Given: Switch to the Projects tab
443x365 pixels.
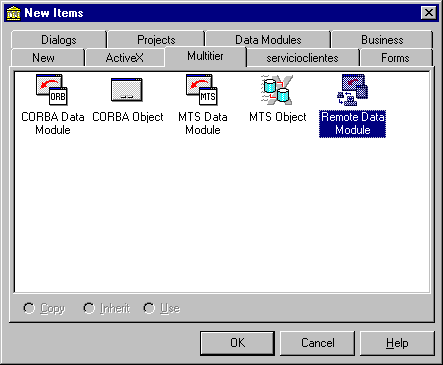Looking at the screenshot, I should [x=156, y=40].
